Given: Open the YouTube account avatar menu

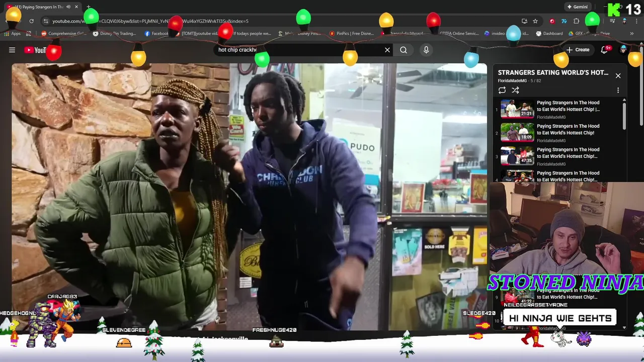Looking at the screenshot, I should (x=623, y=49).
